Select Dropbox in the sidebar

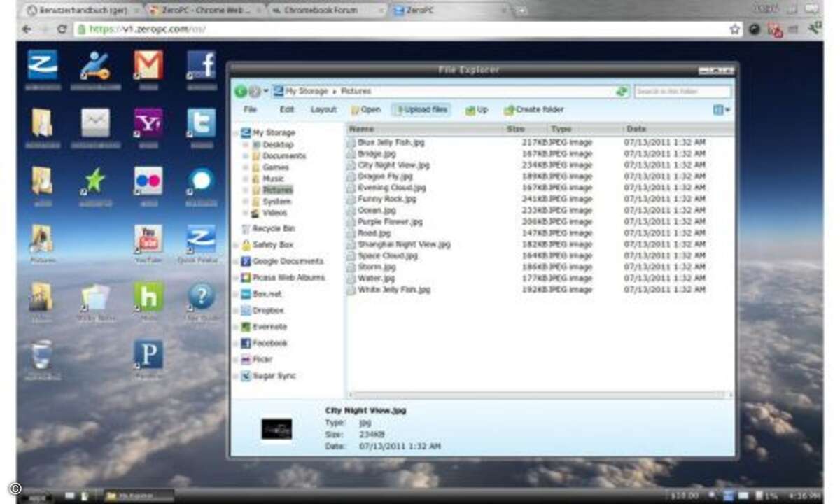coord(262,311)
